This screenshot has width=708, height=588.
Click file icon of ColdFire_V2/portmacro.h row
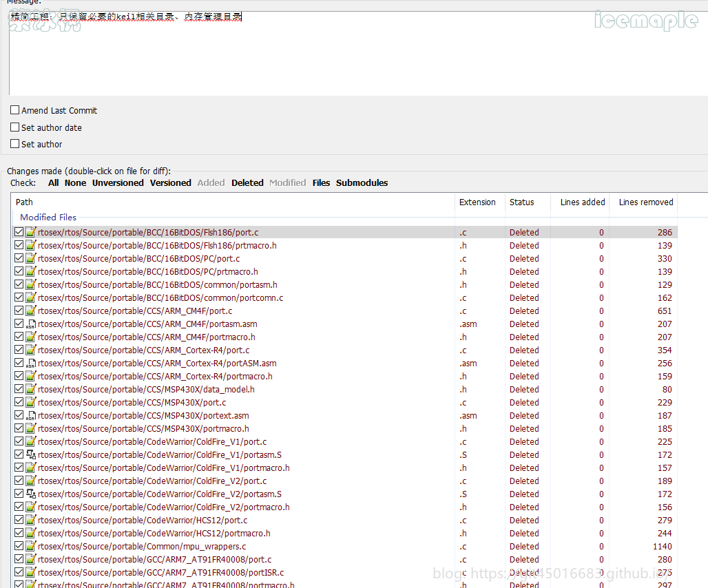[31, 507]
